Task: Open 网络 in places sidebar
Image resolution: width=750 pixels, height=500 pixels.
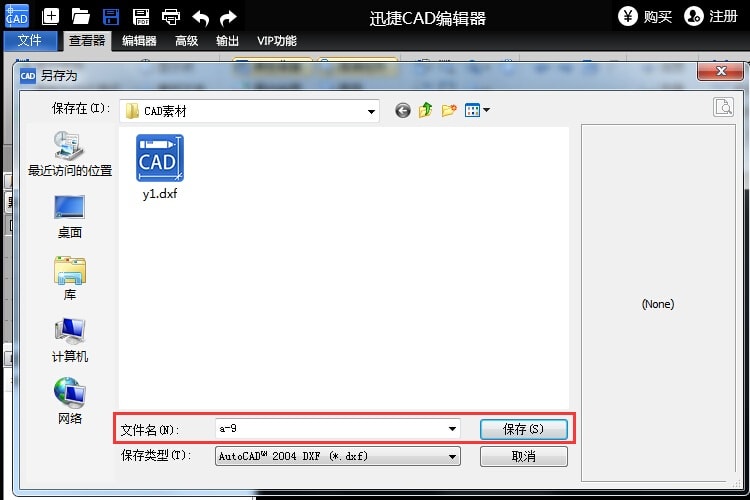Action: pos(70,401)
